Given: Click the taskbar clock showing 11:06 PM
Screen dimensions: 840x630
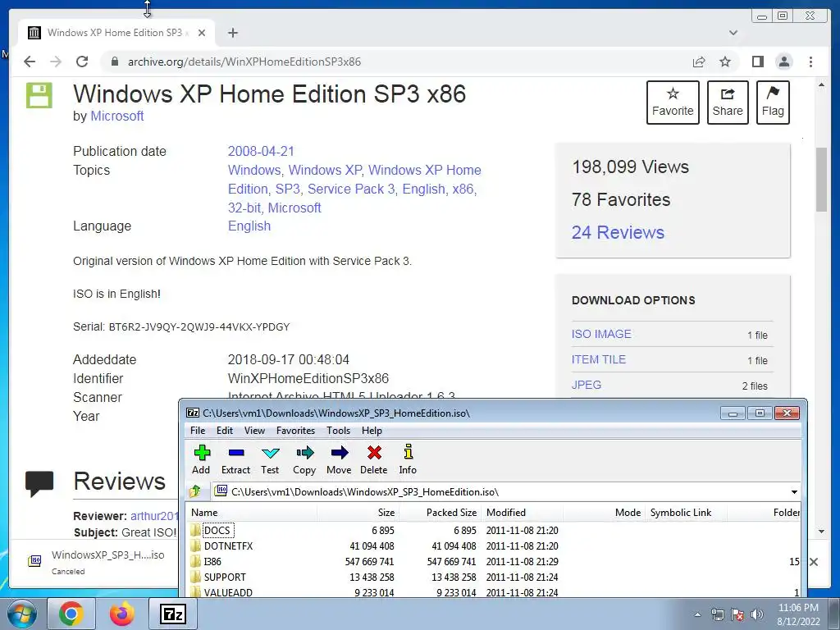Looking at the screenshot, I should click(x=798, y=614).
